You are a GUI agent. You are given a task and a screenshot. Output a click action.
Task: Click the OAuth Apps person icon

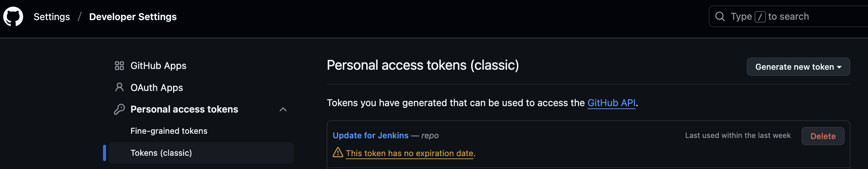[119, 88]
